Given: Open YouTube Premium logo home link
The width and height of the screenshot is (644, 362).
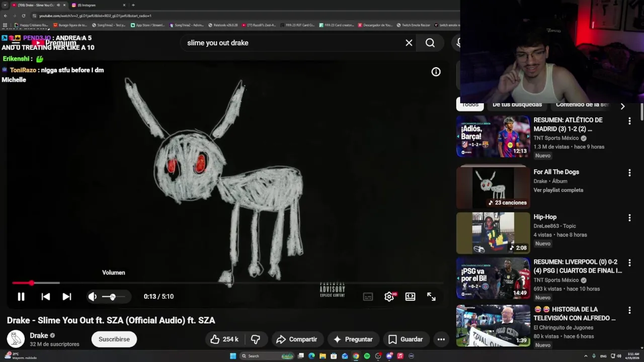Looking at the screenshot, I should (54, 43).
